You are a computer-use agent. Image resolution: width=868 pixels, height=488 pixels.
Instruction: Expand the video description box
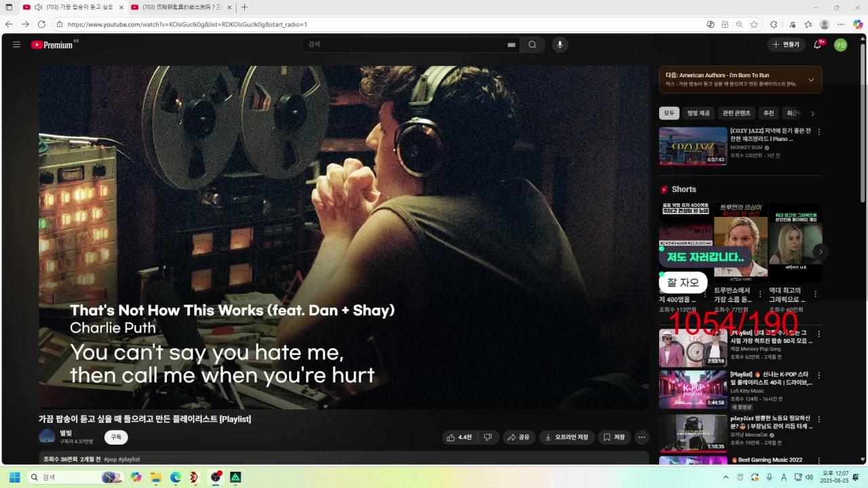click(x=344, y=459)
